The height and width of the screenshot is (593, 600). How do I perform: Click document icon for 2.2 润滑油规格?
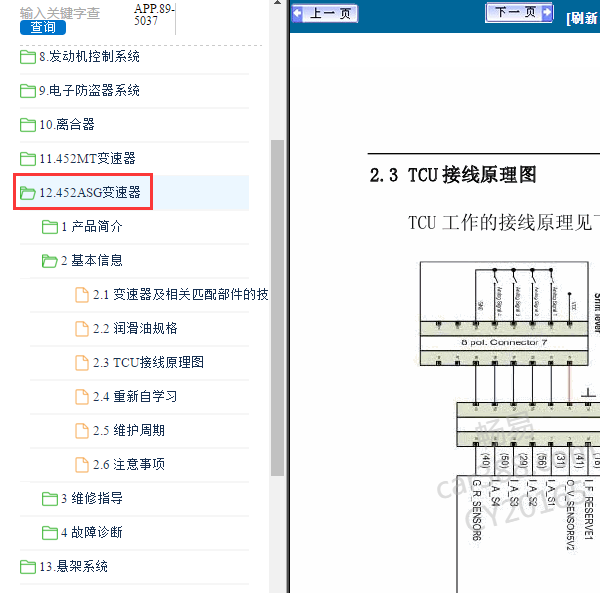(x=82, y=329)
